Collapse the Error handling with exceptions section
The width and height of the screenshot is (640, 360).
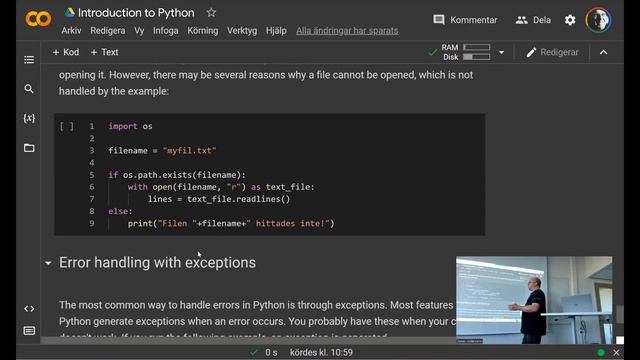point(48,263)
